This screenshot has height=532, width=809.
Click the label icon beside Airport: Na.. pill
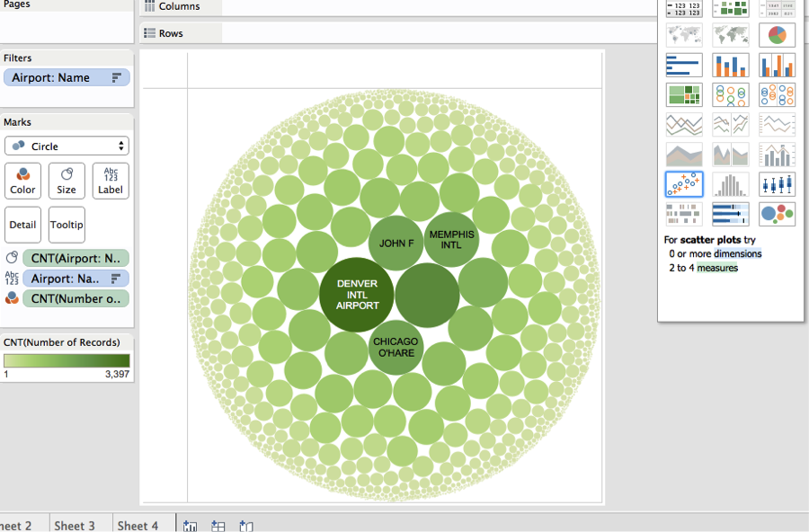[x=12, y=278]
